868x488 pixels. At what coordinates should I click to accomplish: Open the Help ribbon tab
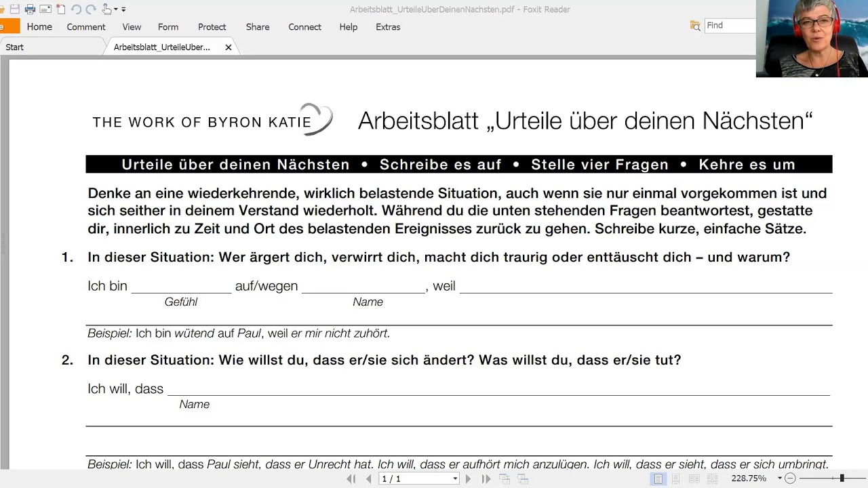[349, 27]
